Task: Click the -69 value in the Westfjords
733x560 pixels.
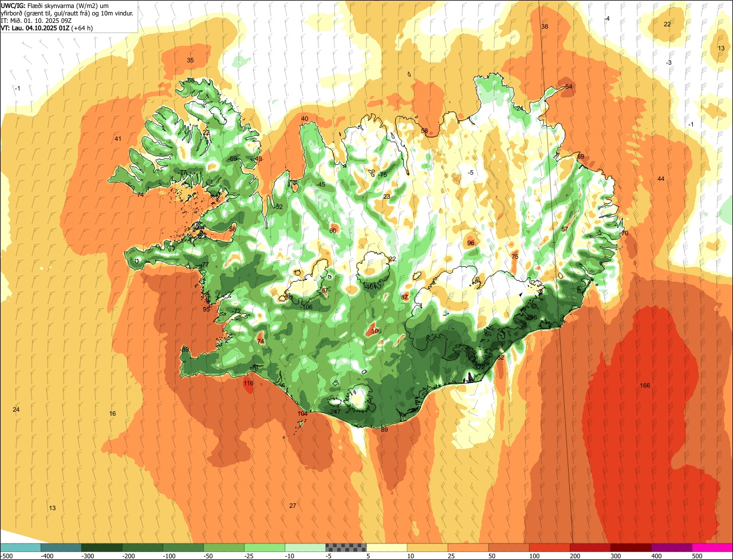Action: click(232, 159)
